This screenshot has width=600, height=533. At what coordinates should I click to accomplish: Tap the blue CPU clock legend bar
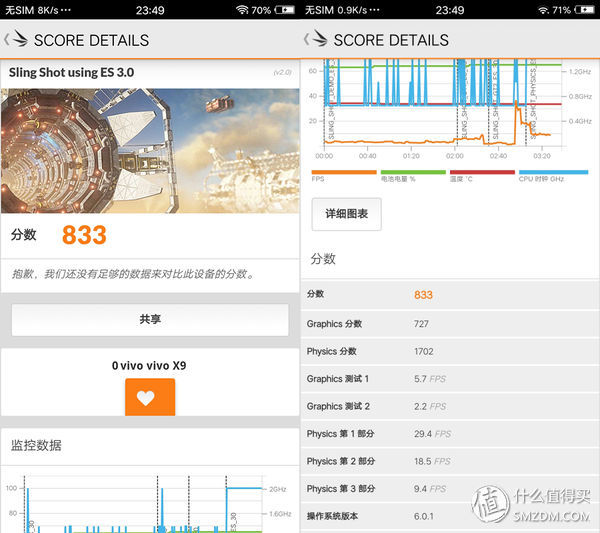pos(553,172)
